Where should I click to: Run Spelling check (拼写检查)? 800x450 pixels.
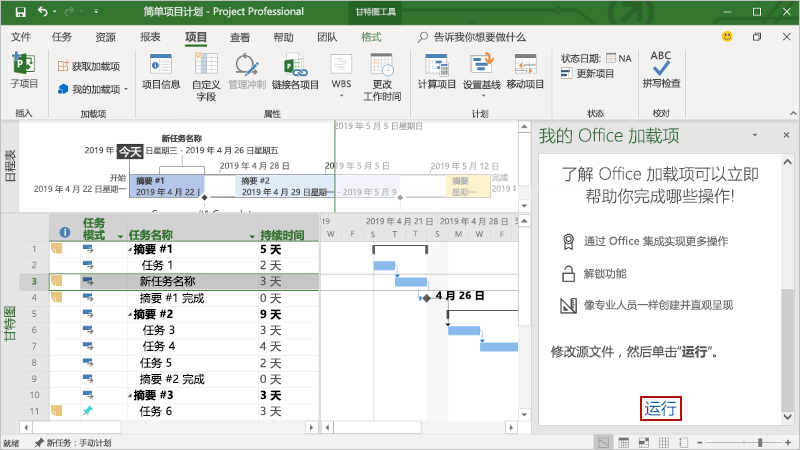[661, 70]
